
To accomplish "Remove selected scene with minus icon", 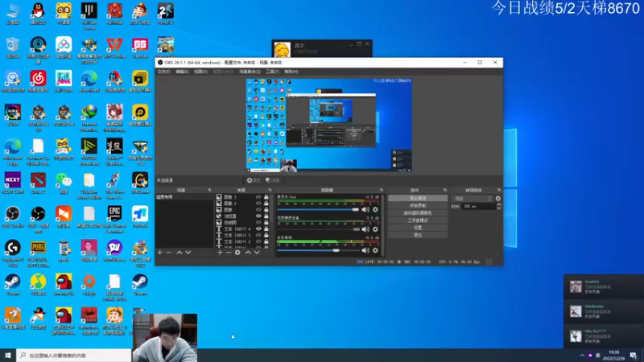I will coord(169,253).
